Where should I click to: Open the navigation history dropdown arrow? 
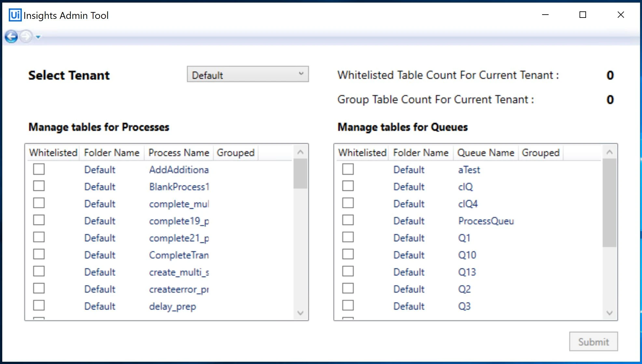[x=38, y=37]
